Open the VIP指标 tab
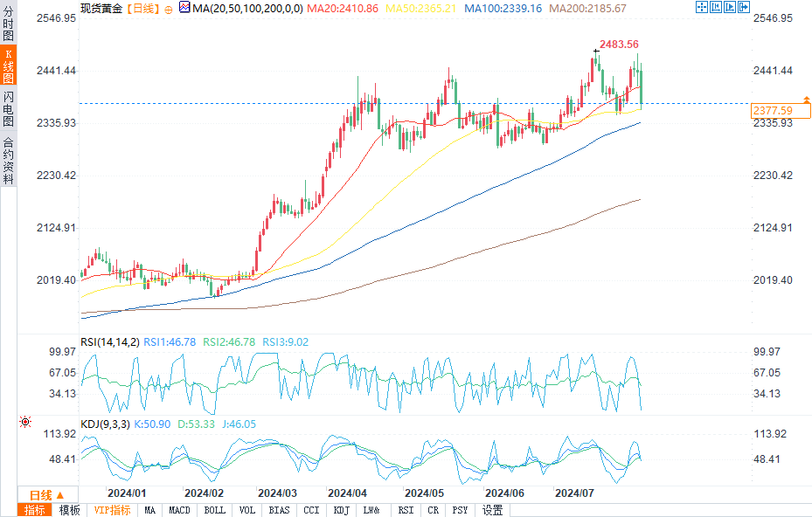Image resolution: width=812 pixels, height=517 pixels. pos(113,510)
